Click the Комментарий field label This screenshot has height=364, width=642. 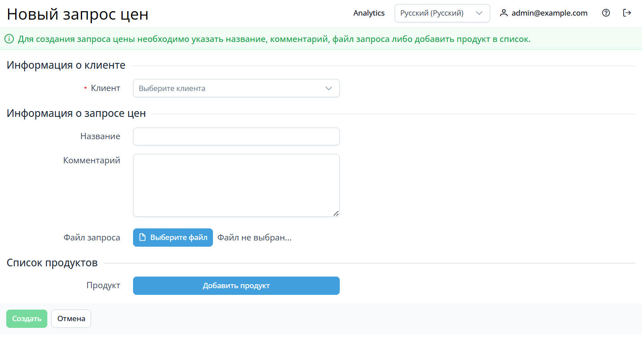[x=92, y=160]
